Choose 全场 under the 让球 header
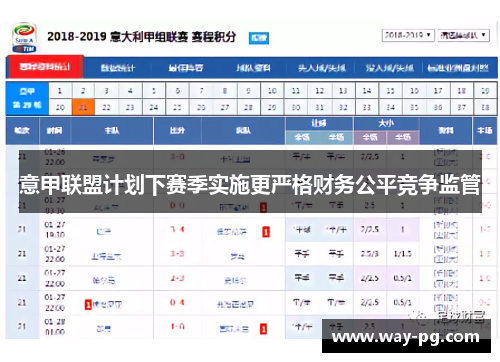This screenshot has height=362, width=500. pyautogui.click(x=302, y=137)
